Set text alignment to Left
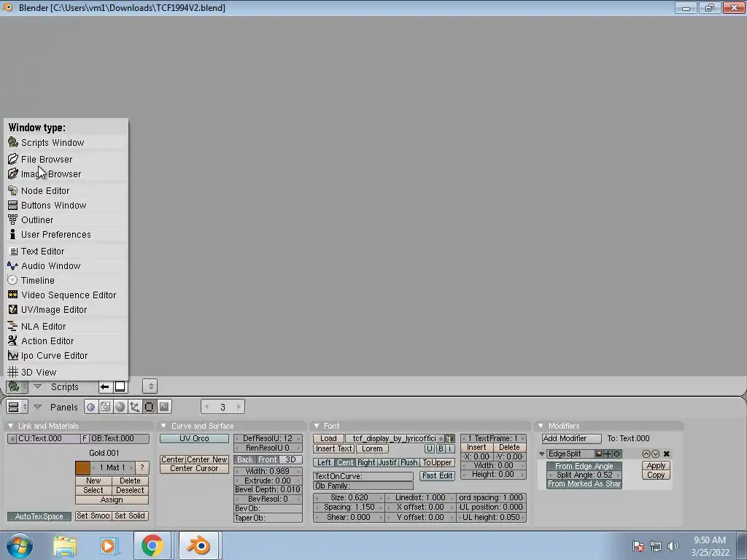Image resolution: width=747 pixels, height=560 pixels. pos(324,462)
